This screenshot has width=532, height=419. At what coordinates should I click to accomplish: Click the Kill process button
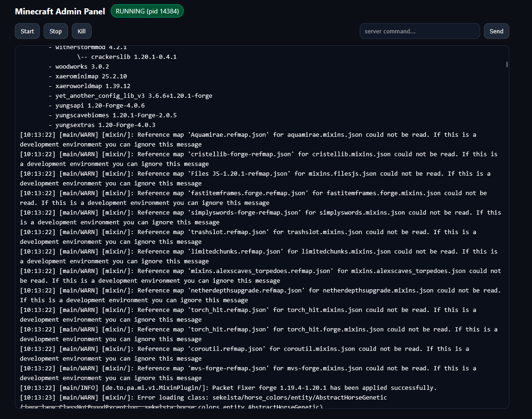(81, 31)
